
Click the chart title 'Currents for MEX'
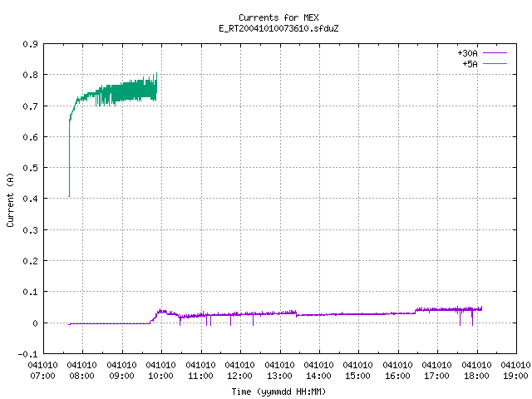coord(278,17)
